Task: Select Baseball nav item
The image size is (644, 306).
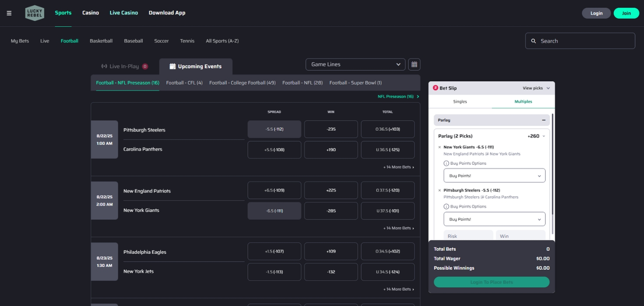Action: tap(133, 41)
